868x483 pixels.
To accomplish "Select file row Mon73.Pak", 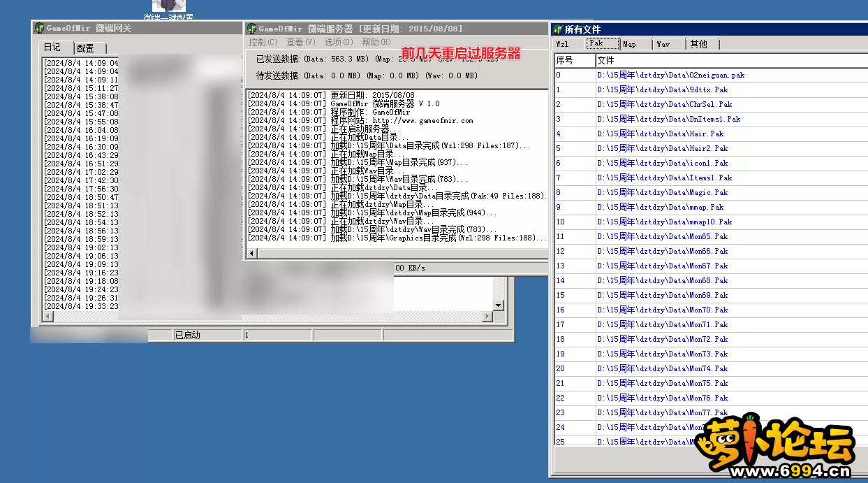I will tap(711, 354).
